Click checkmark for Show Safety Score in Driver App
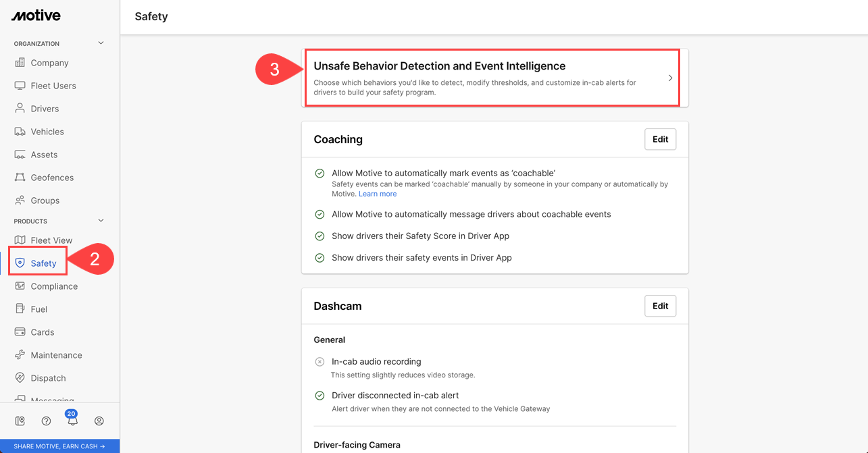This screenshot has height=453, width=868. 320,236
